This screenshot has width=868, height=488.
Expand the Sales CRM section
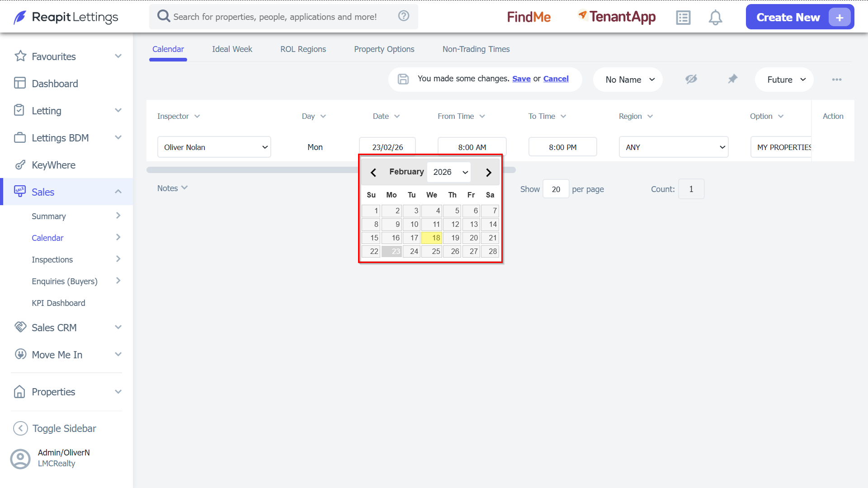pos(118,327)
